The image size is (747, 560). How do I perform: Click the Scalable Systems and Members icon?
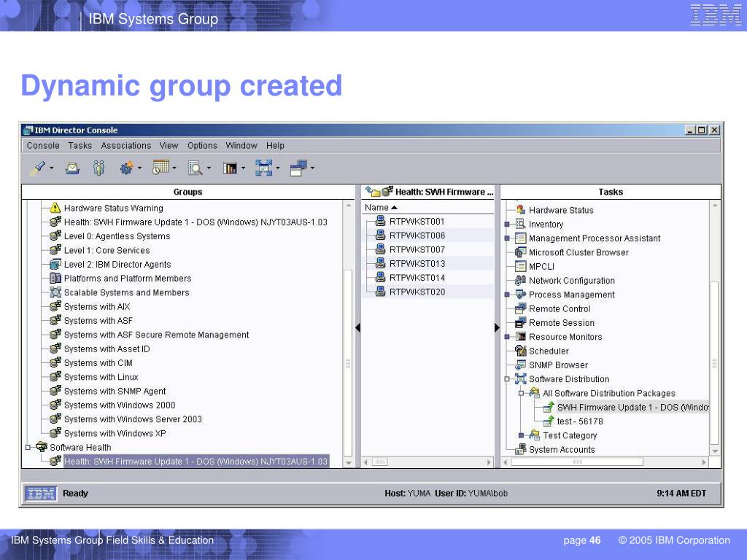coord(55,292)
